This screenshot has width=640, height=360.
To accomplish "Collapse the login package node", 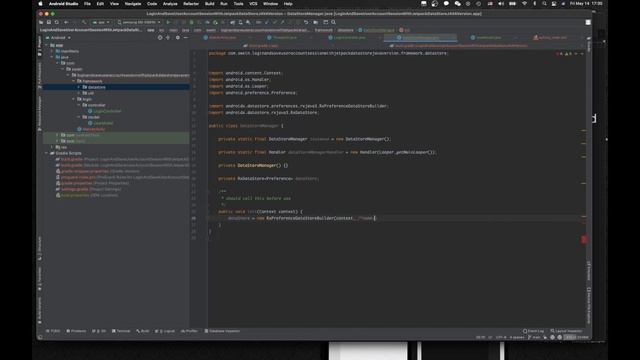I will tap(73, 99).
